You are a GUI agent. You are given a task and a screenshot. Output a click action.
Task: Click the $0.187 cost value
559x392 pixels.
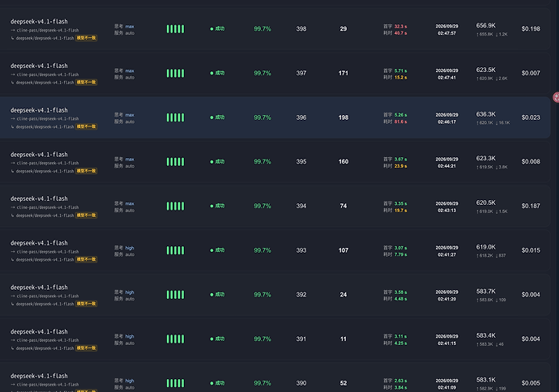[531, 206]
